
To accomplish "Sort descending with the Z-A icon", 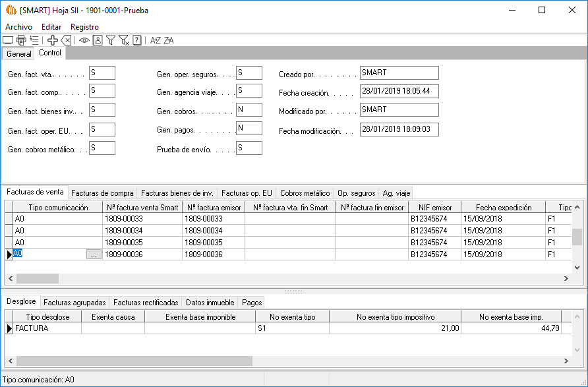I will point(169,40).
